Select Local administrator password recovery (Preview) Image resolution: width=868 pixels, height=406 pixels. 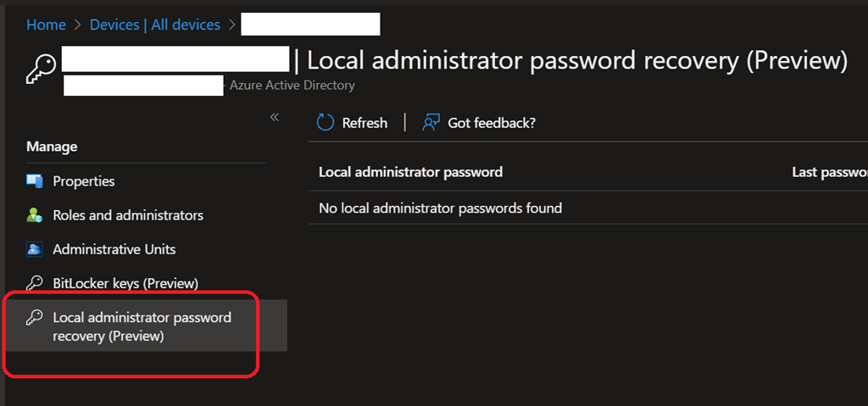click(142, 326)
